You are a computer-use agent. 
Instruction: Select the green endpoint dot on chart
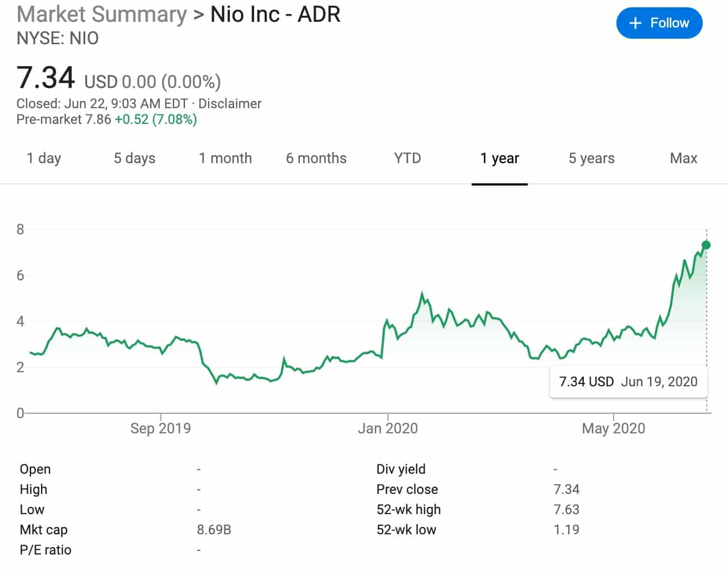706,244
